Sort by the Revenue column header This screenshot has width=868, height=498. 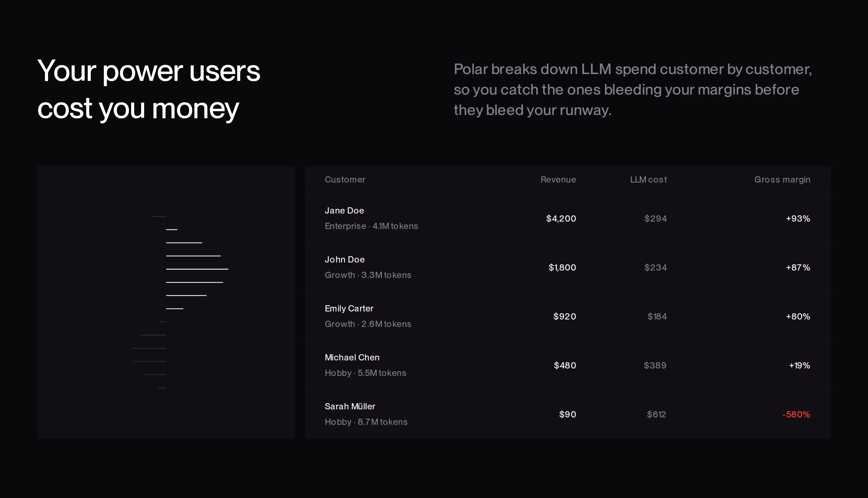[558, 179]
